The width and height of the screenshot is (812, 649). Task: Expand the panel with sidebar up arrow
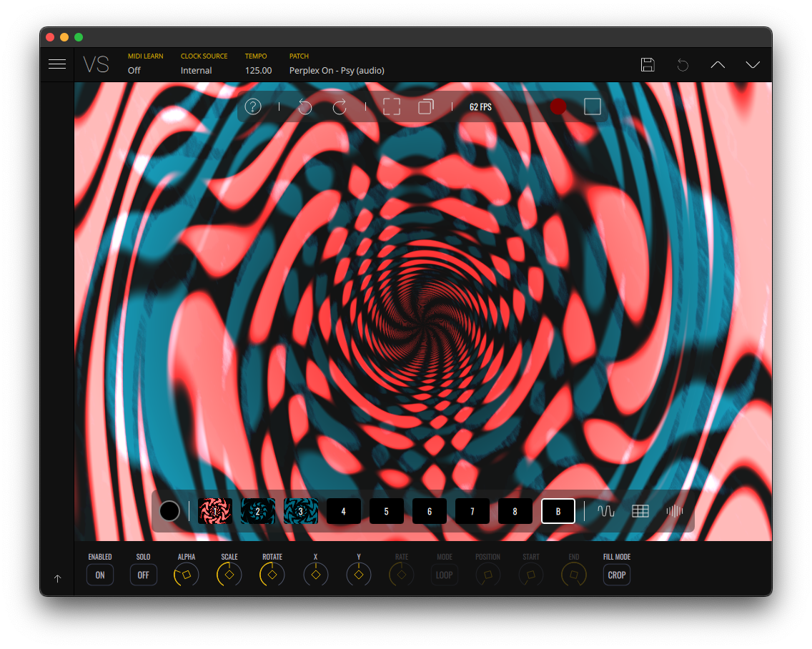tap(58, 578)
